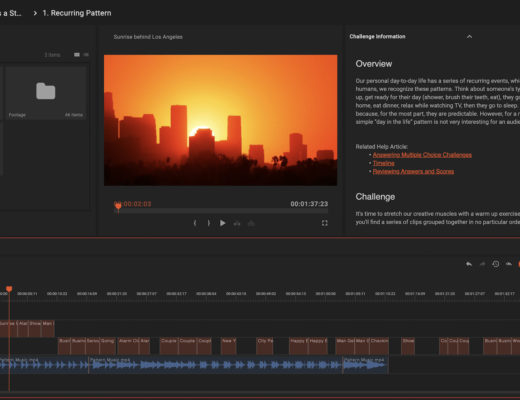520x400 pixels.
Task: Select the 'City Pa' clip in timeline
Action: pyautogui.click(x=265, y=346)
